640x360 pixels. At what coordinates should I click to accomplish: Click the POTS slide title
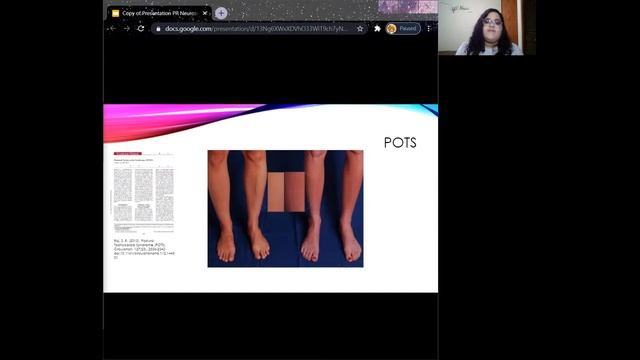click(400, 142)
